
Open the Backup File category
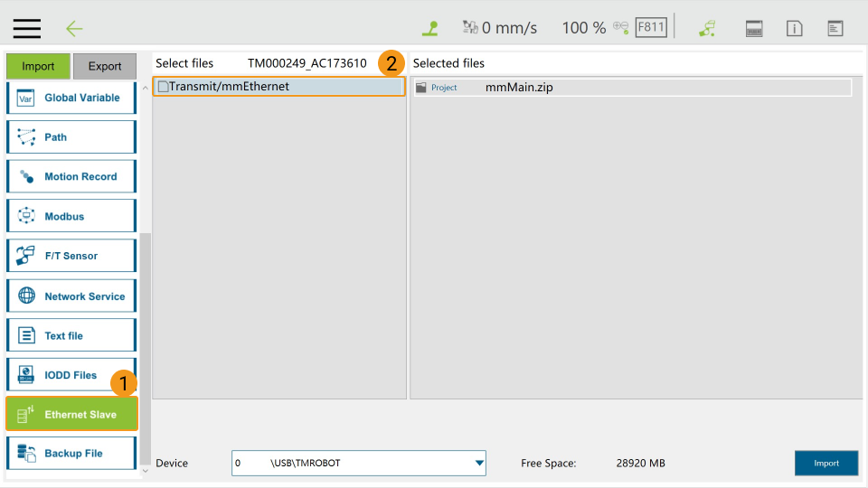[x=71, y=453]
